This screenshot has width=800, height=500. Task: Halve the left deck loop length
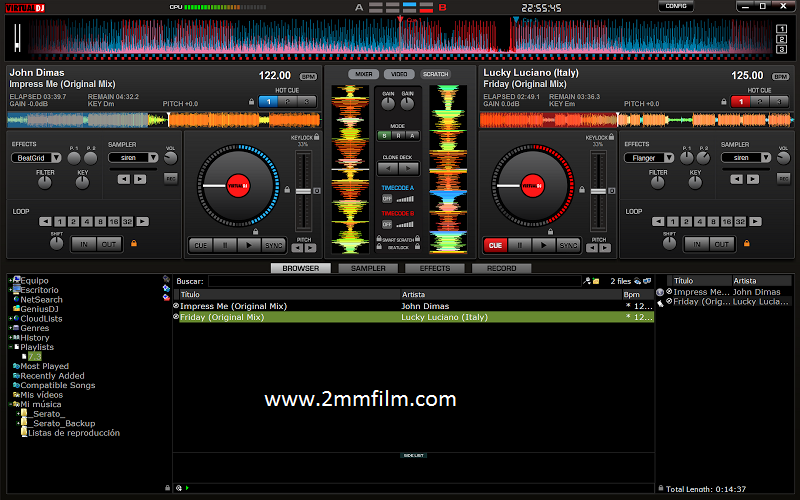click(x=45, y=221)
